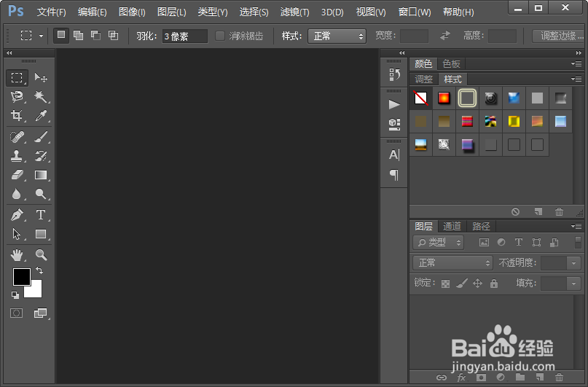Toggle lock all padlock icon
The image size is (588, 387).
coord(494,283)
